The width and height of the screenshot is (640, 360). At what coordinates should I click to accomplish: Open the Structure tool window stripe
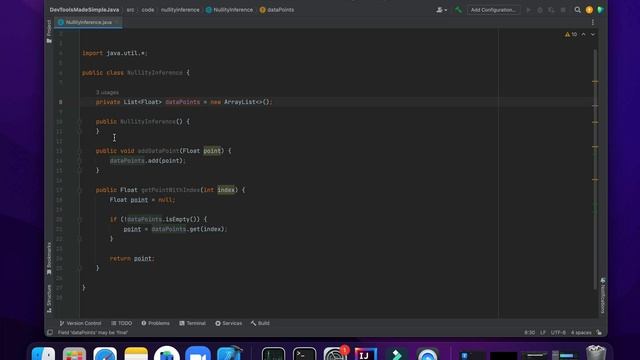coord(49,298)
